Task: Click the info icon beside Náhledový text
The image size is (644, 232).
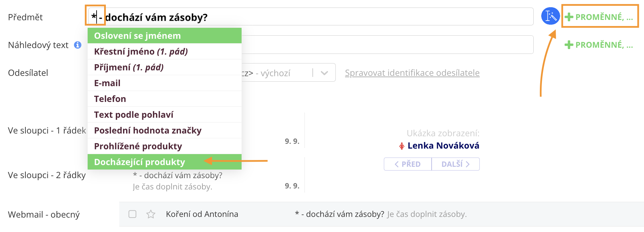Action: click(78, 45)
